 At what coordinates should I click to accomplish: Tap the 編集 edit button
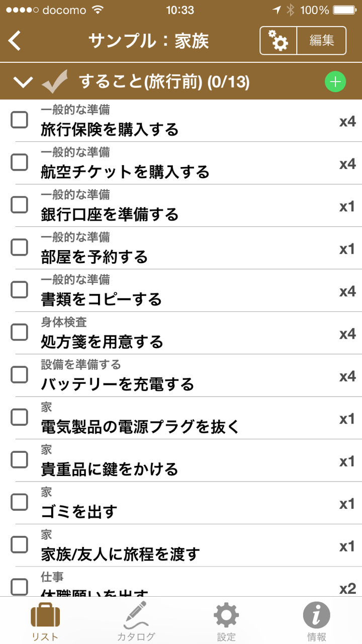click(322, 41)
